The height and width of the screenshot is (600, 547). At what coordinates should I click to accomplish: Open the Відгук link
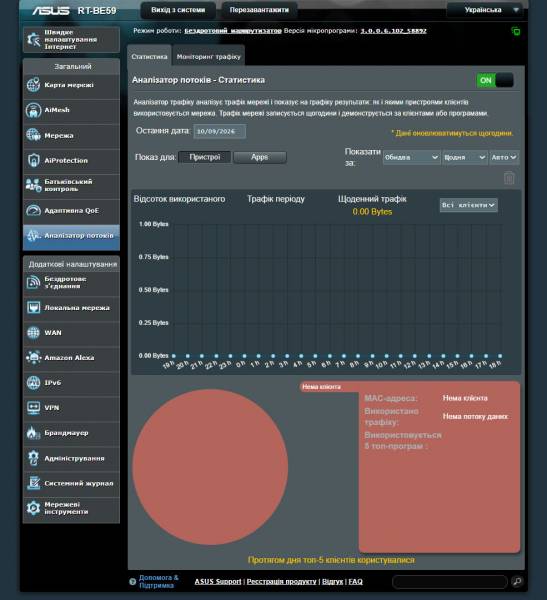coord(333,582)
